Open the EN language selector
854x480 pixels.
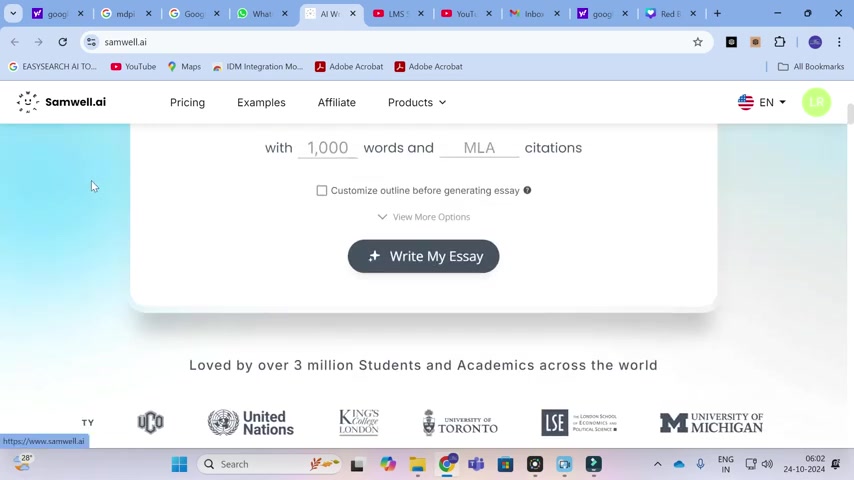pos(761,102)
